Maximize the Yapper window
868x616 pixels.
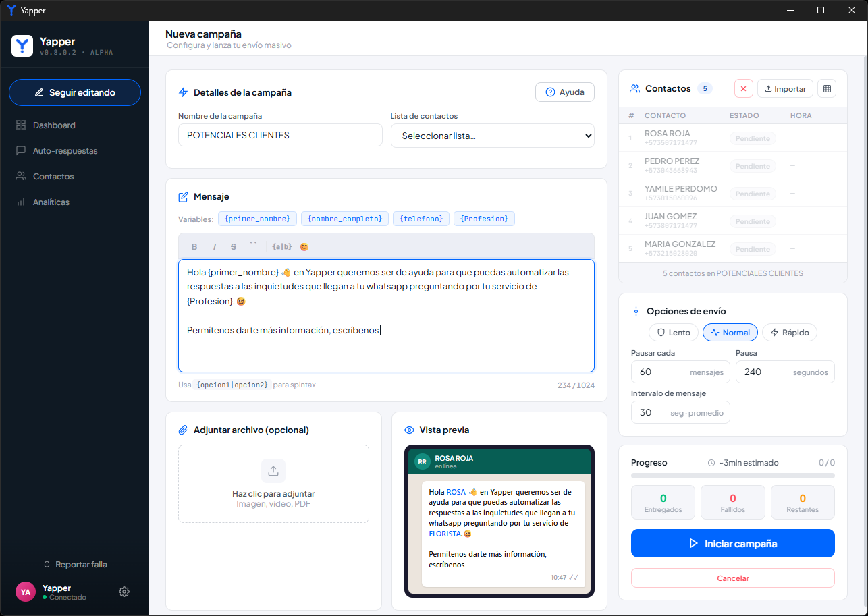(821, 10)
